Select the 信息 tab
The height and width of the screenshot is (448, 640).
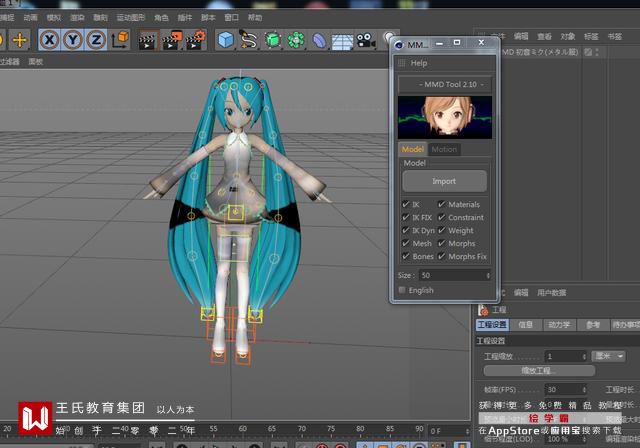tap(526, 325)
